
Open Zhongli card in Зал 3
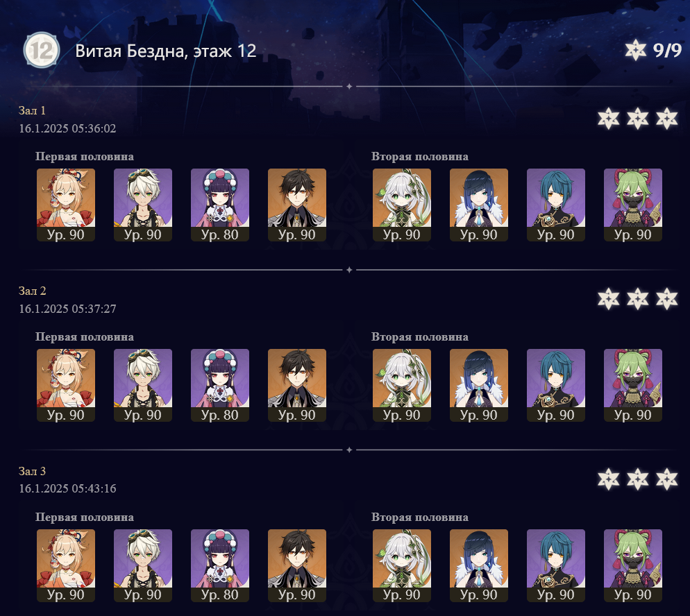[x=297, y=565]
